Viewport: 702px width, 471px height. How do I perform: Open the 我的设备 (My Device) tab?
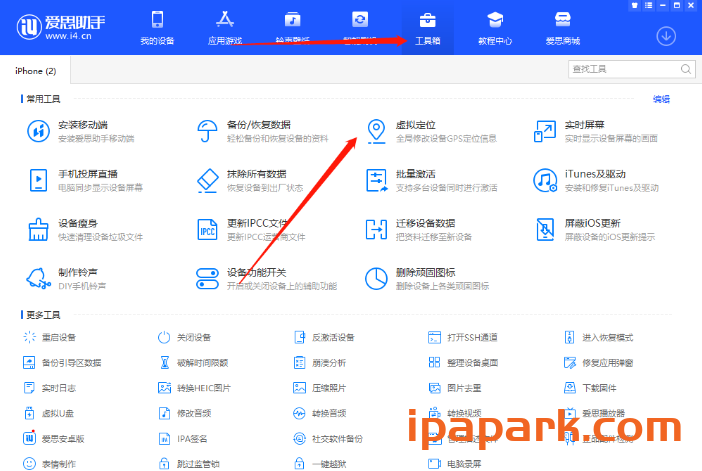157,28
